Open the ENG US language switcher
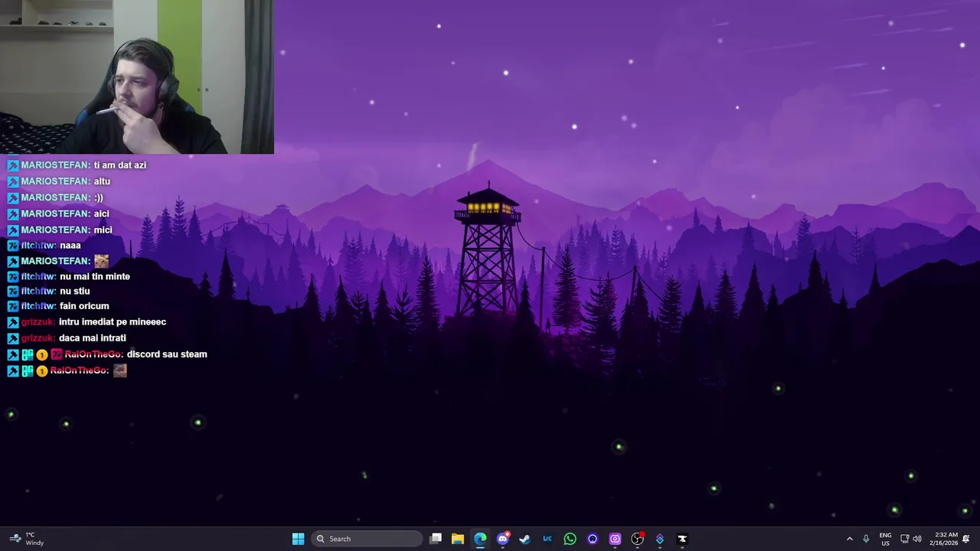The height and width of the screenshot is (551, 980). tap(885, 539)
